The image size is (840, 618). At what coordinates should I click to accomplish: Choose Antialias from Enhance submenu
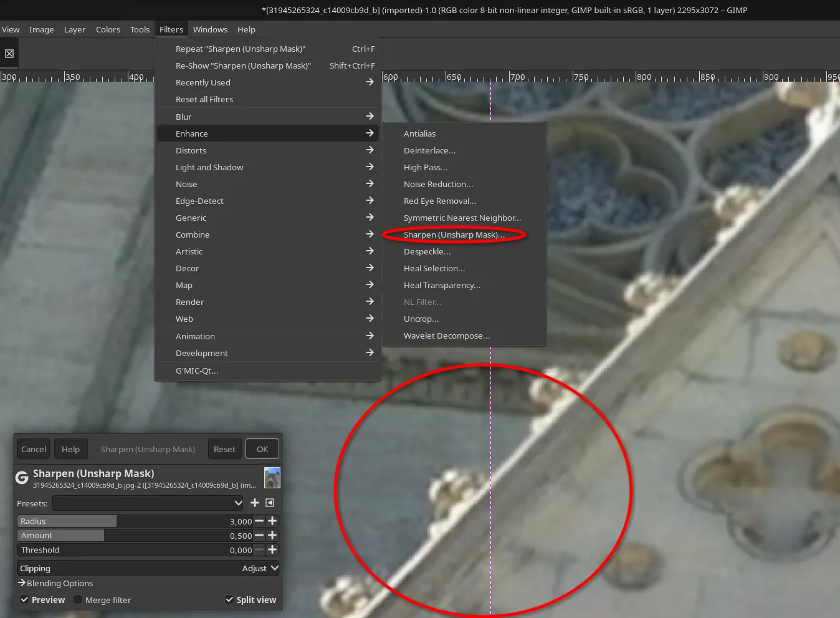464,133
